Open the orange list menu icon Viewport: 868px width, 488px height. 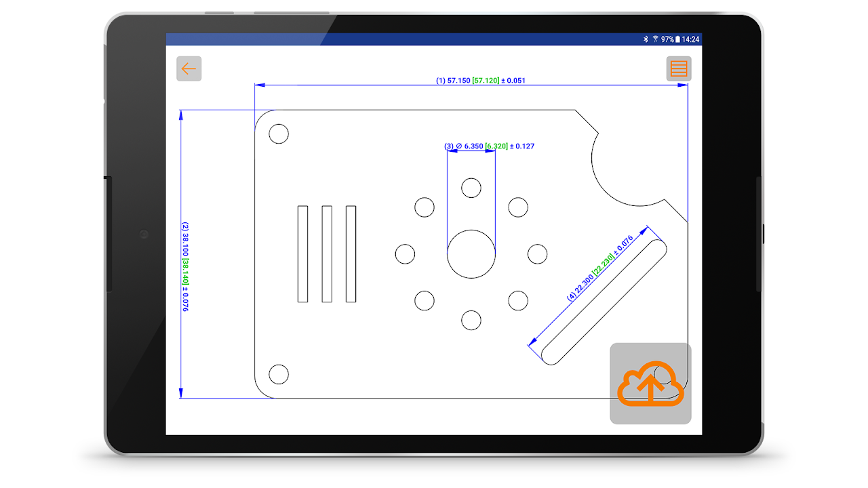click(678, 68)
